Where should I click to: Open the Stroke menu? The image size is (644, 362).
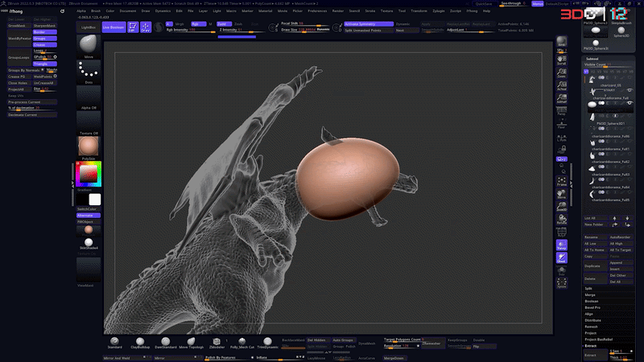coord(370,10)
